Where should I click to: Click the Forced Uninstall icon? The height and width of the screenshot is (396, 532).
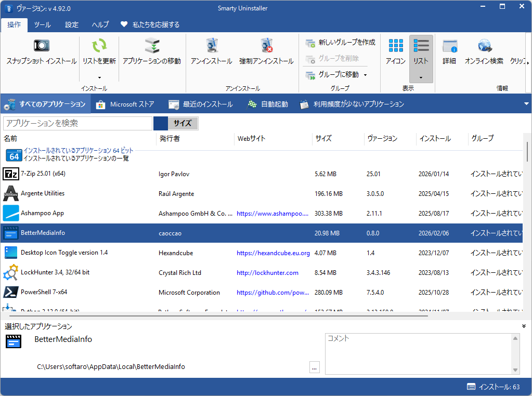pyautogui.click(x=266, y=46)
